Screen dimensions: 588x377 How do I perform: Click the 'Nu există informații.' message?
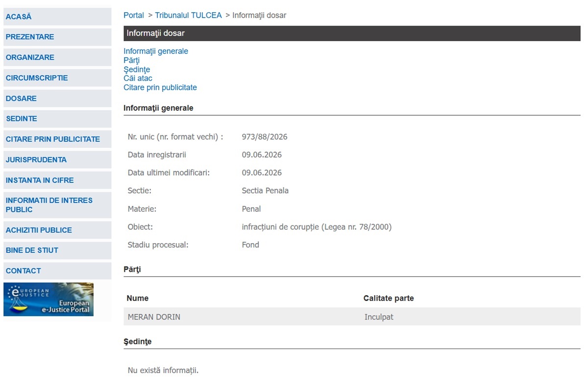pyautogui.click(x=163, y=370)
